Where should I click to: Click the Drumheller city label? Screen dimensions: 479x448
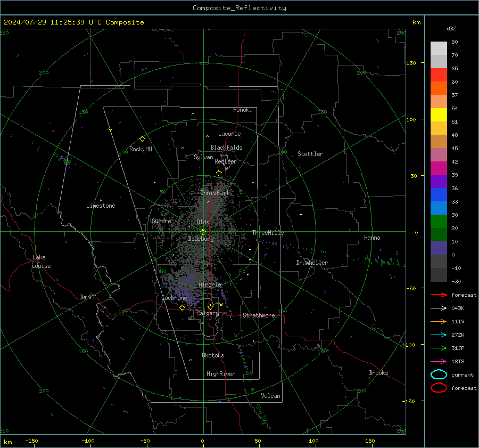[312, 263]
